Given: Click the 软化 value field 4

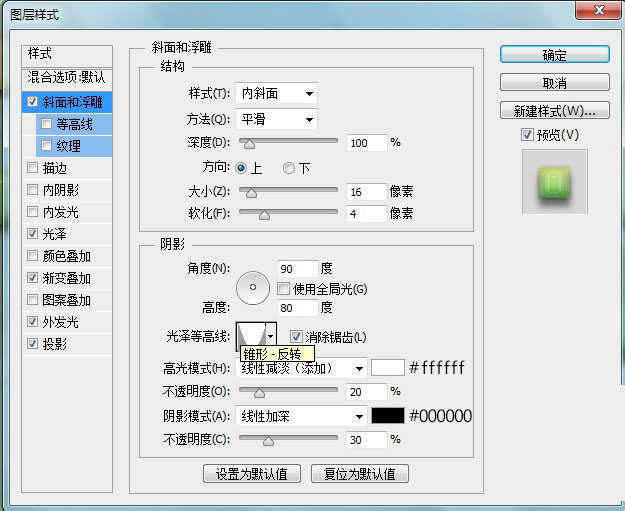Looking at the screenshot, I should coord(367,214).
